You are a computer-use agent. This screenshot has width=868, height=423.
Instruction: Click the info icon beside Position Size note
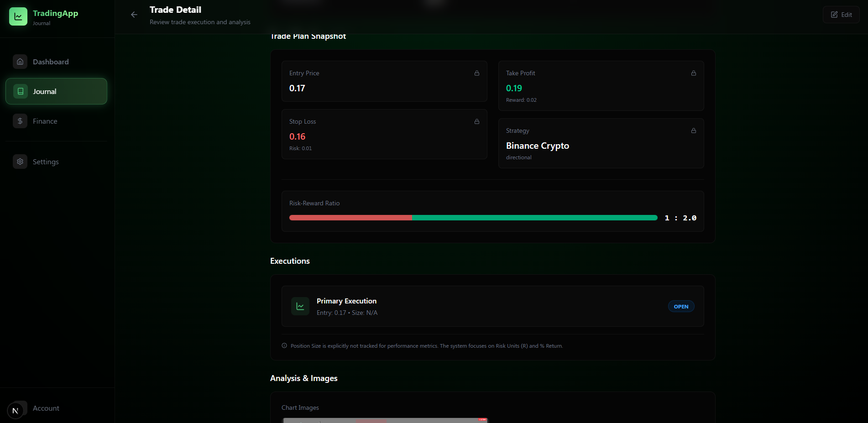pyautogui.click(x=284, y=346)
